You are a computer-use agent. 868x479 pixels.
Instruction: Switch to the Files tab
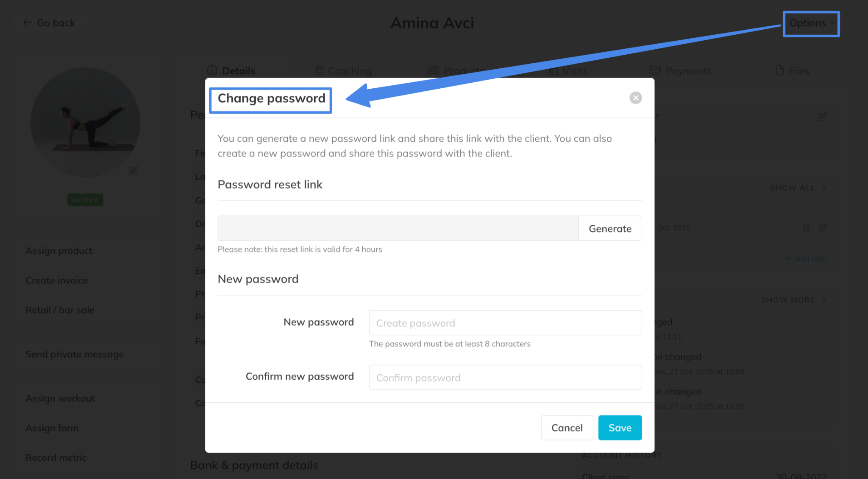point(793,71)
